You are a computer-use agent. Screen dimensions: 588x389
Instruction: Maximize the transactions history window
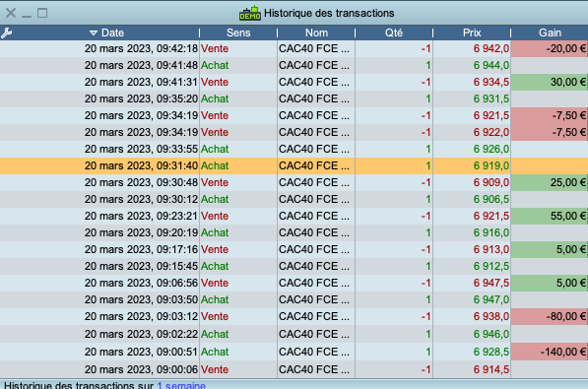(42, 13)
